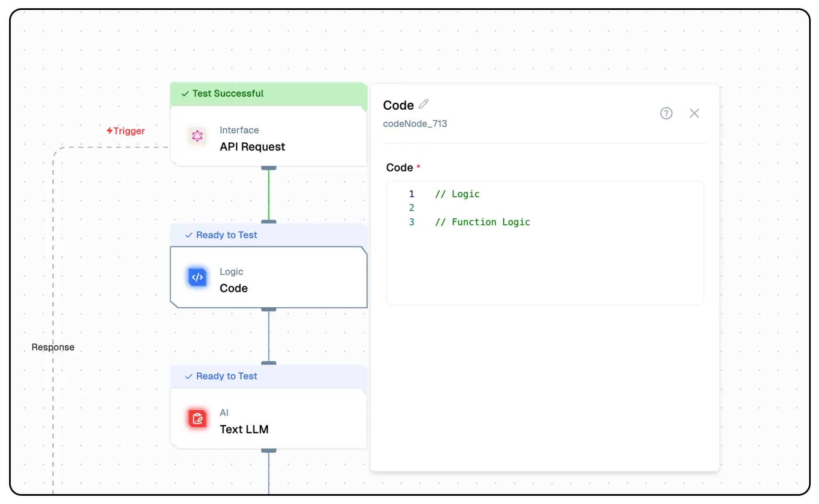Click checkmark on Code node Ready to Test
The width and height of the screenshot is (819, 504).
pos(189,235)
